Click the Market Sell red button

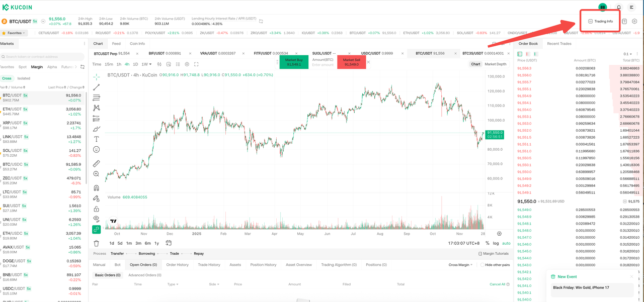[x=351, y=62]
